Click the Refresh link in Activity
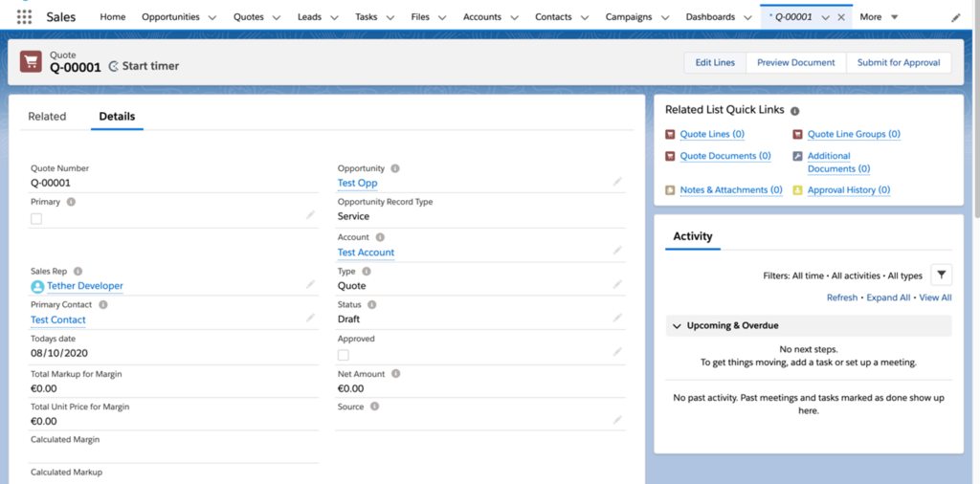Viewport: 980px width, 484px height. click(842, 297)
